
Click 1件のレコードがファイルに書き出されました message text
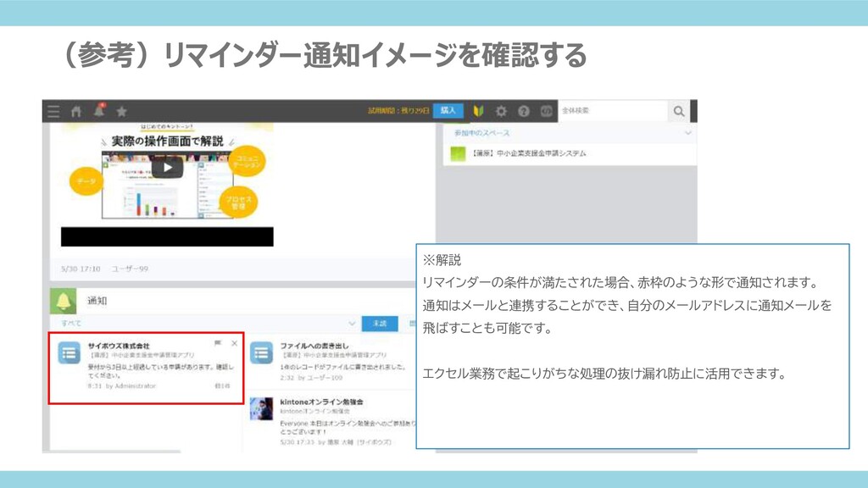click(x=343, y=368)
